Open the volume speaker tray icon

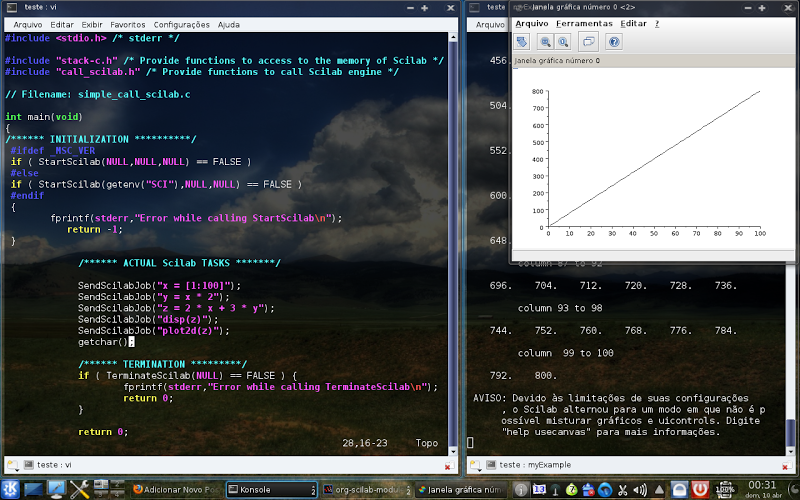point(640,490)
